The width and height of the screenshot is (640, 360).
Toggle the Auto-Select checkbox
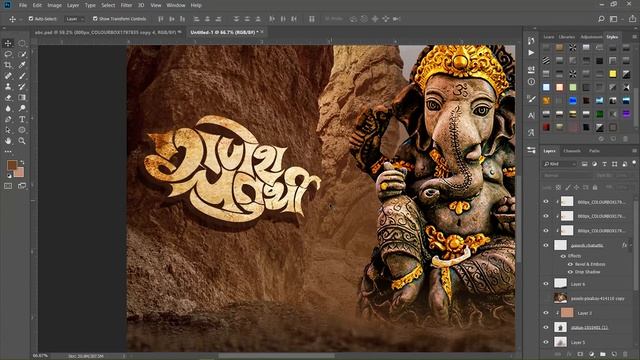(31, 19)
